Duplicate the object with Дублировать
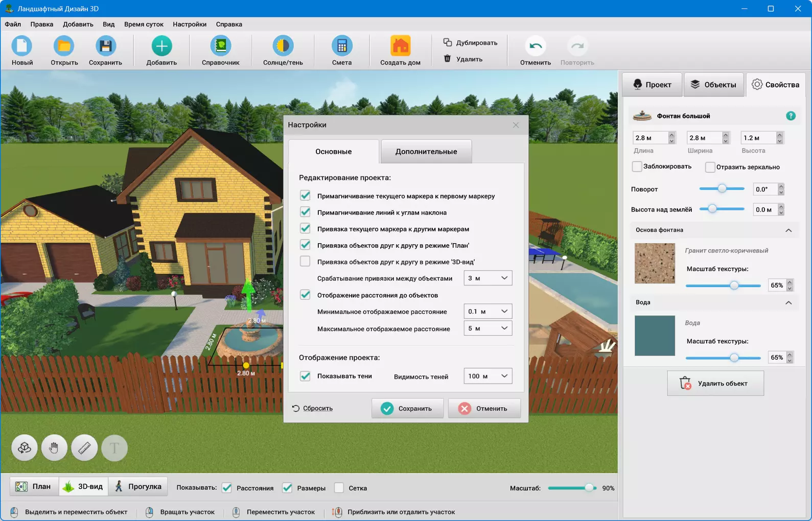 click(470, 42)
